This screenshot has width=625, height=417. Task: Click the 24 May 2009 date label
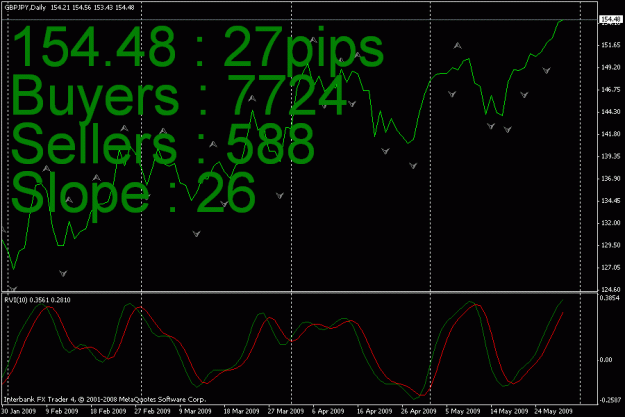(x=553, y=411)
